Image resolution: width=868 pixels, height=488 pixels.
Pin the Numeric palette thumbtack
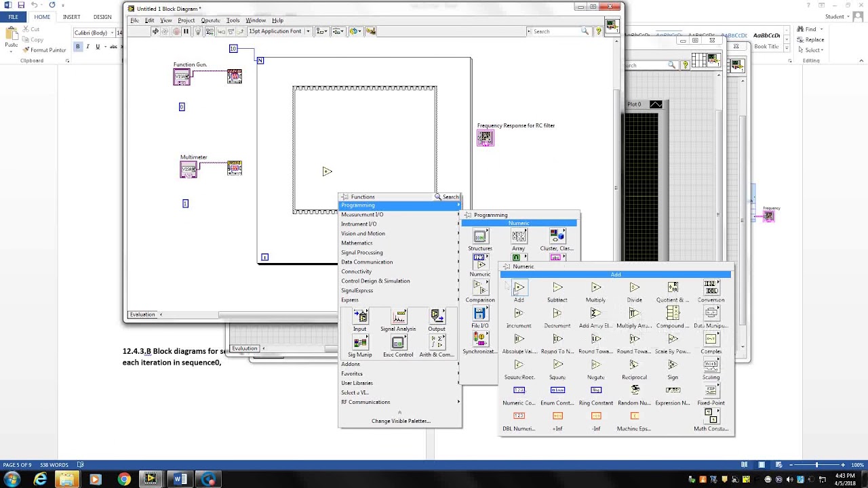tap(507, 266)
